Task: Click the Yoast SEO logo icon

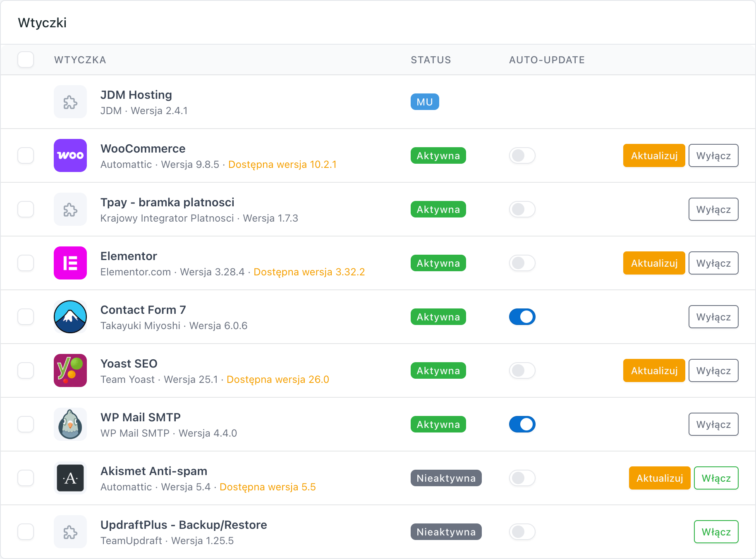Action: click(70, 370)
